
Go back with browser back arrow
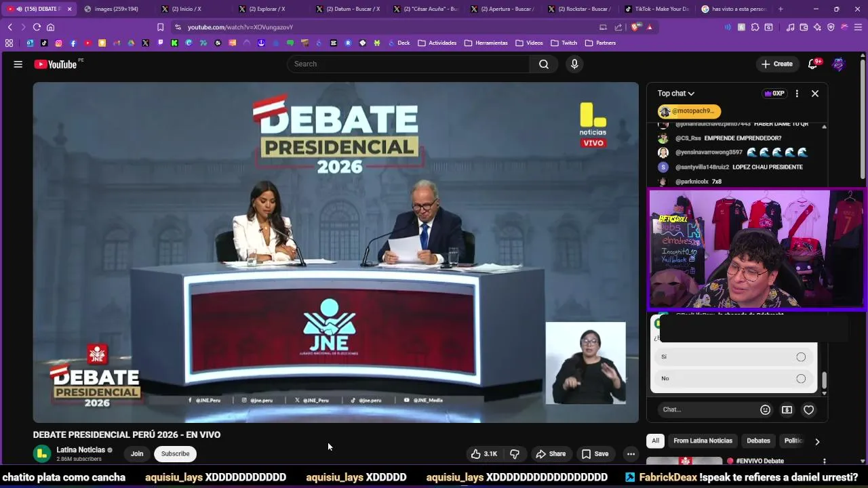[9, 27]
